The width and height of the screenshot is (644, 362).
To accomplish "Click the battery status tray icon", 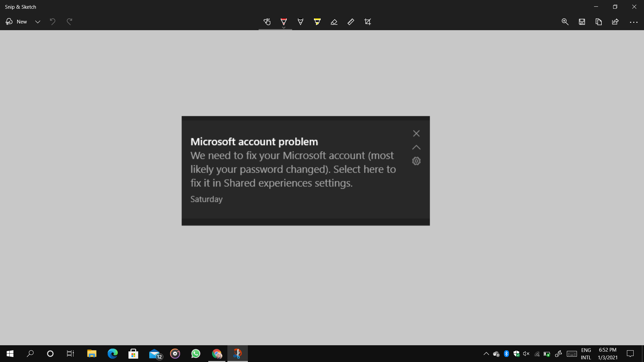I will pos(547,354).
